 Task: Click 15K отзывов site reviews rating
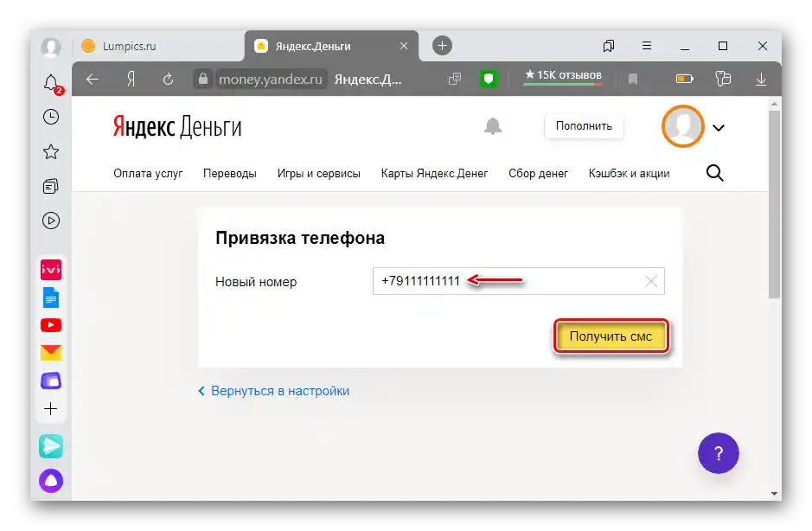point(563,77)
